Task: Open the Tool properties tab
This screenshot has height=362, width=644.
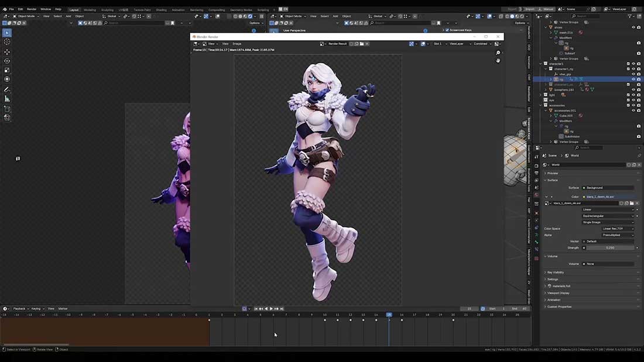Action: click(536, 157)
